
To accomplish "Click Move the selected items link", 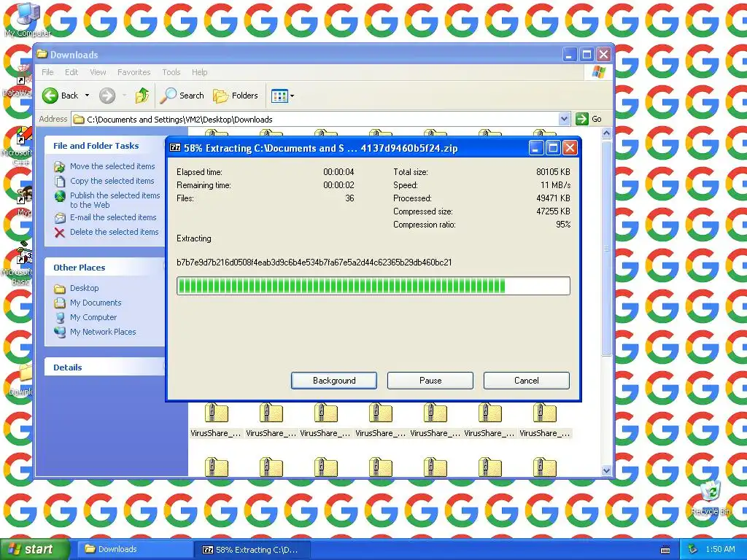I will coord(112,166).
